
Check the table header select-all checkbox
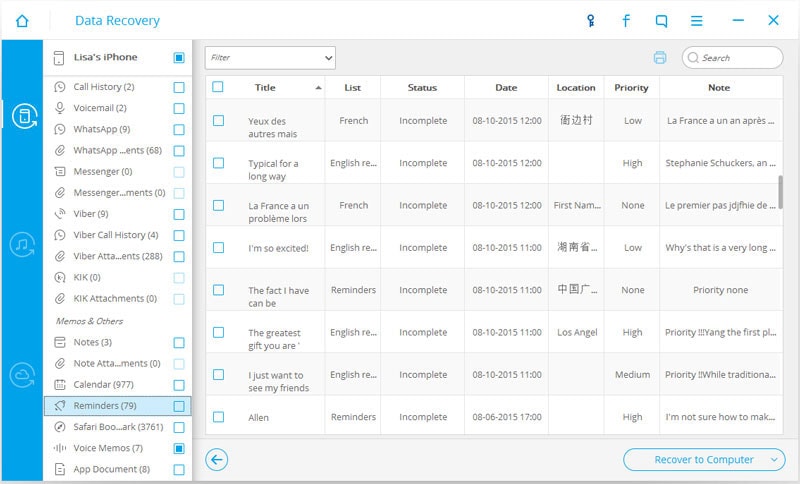coord(218,87)
